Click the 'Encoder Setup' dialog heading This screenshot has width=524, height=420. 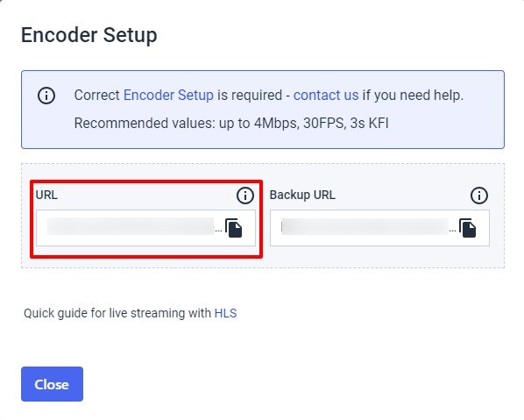[89, 35]
